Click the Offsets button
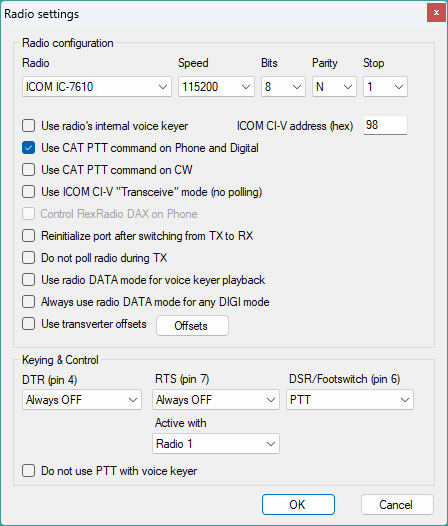 pos(192,325)
